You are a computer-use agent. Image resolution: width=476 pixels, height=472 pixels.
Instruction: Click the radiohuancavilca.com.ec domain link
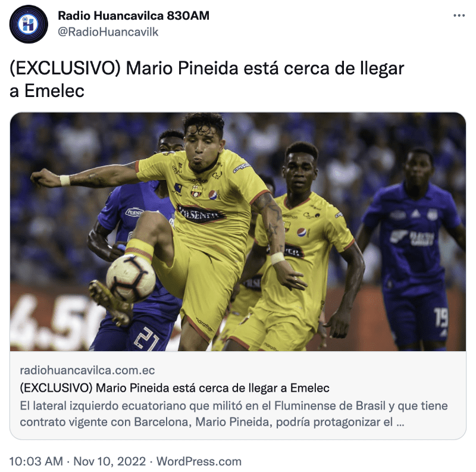click(87, 370)
